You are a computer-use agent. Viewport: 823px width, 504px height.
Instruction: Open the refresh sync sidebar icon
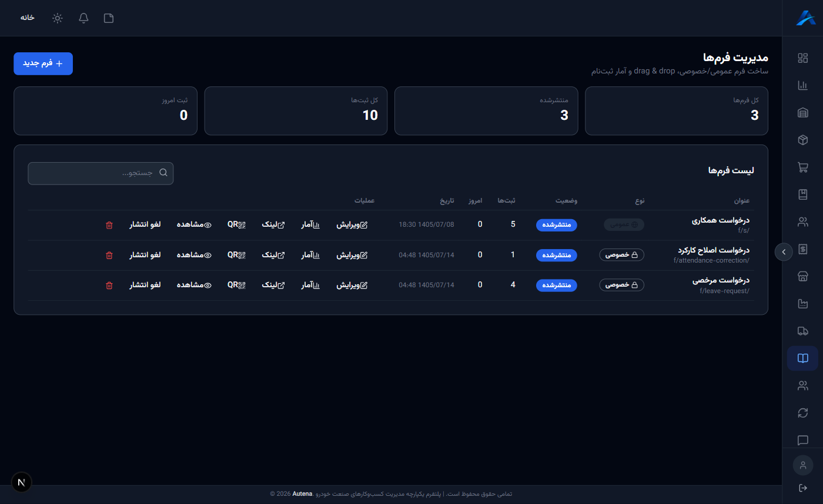802,413
